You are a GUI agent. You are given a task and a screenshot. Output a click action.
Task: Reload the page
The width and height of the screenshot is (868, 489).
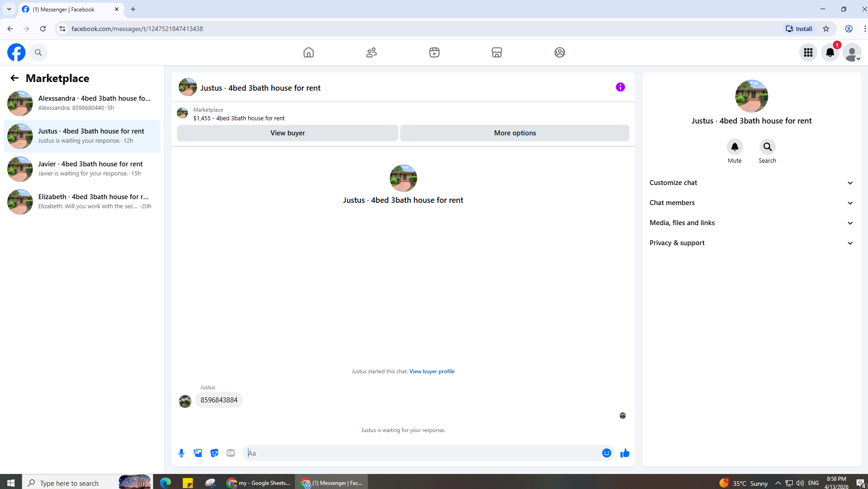click(x=43, y=29)
